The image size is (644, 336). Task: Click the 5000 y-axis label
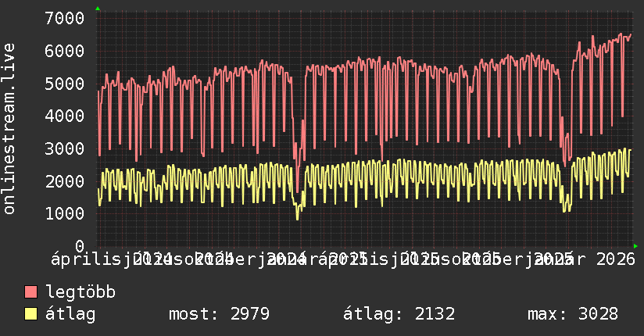[65, 84]
